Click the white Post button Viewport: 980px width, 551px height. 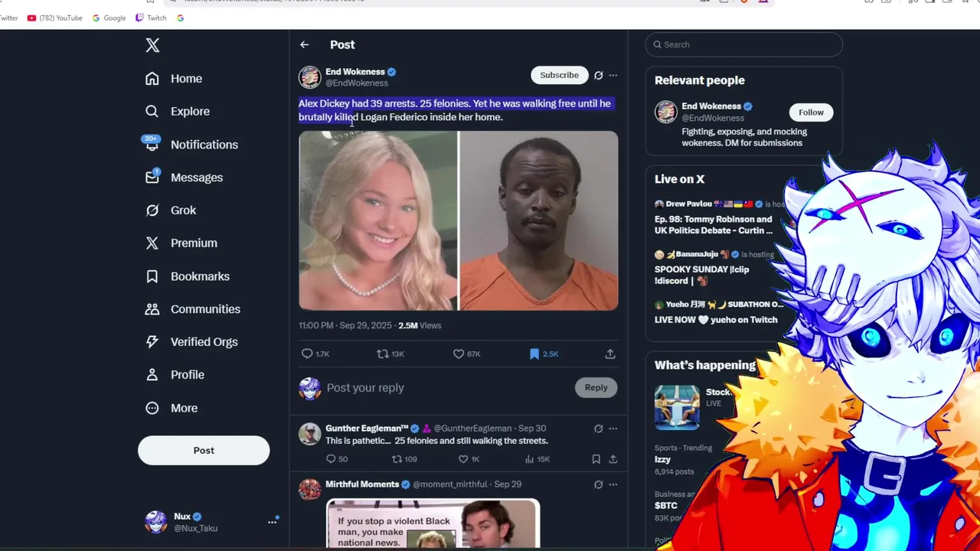(x=204, y=451)
